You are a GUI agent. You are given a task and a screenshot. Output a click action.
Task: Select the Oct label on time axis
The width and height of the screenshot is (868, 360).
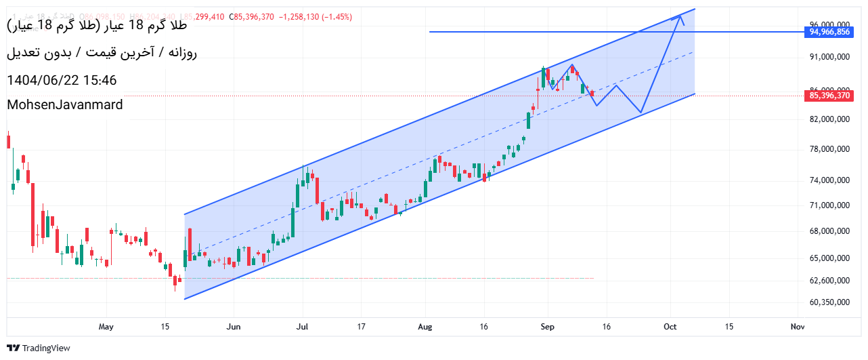click(x=670, y=327)
